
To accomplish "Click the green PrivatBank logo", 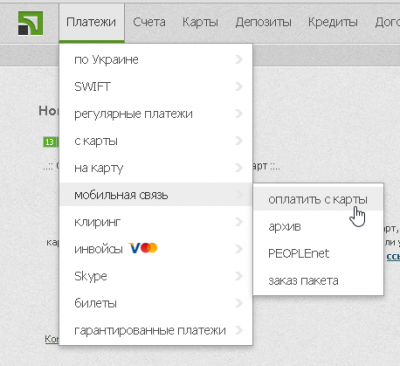I will (x=30, y=23).
